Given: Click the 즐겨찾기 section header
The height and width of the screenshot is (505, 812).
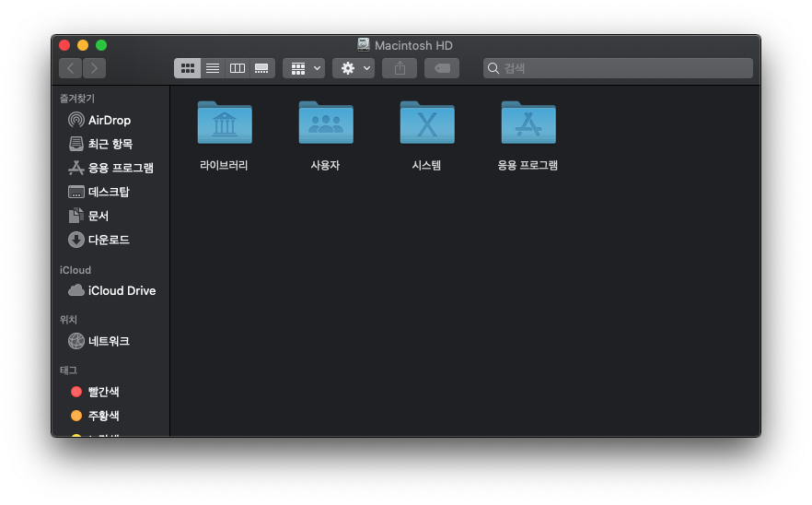Looking at the screenshot, I should [77, 99].
